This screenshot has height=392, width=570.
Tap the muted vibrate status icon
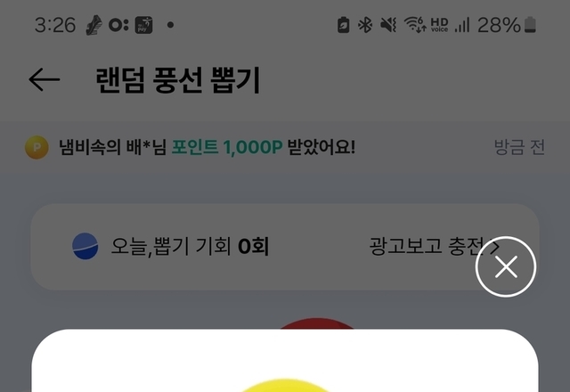tap(388, 25)
